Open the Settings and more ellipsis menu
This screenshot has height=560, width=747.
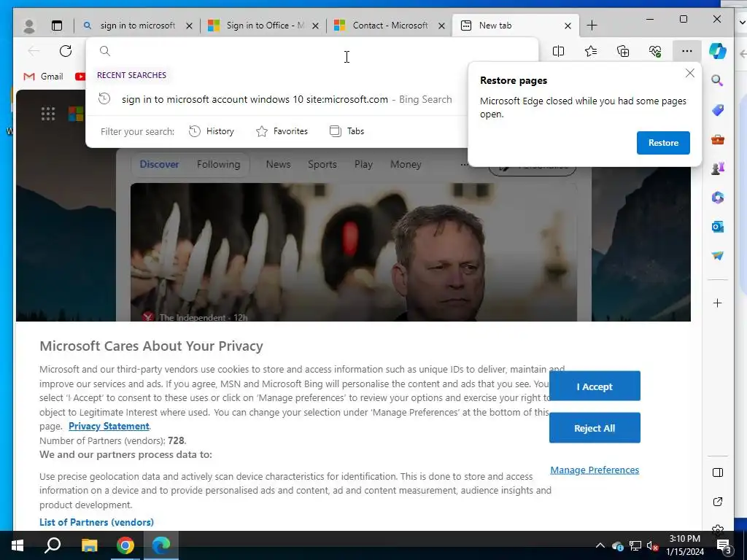click(687, 51)
